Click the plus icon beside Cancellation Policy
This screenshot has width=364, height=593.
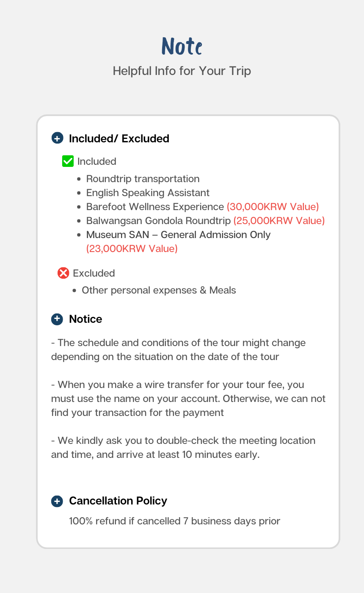[x=57, y=501]
